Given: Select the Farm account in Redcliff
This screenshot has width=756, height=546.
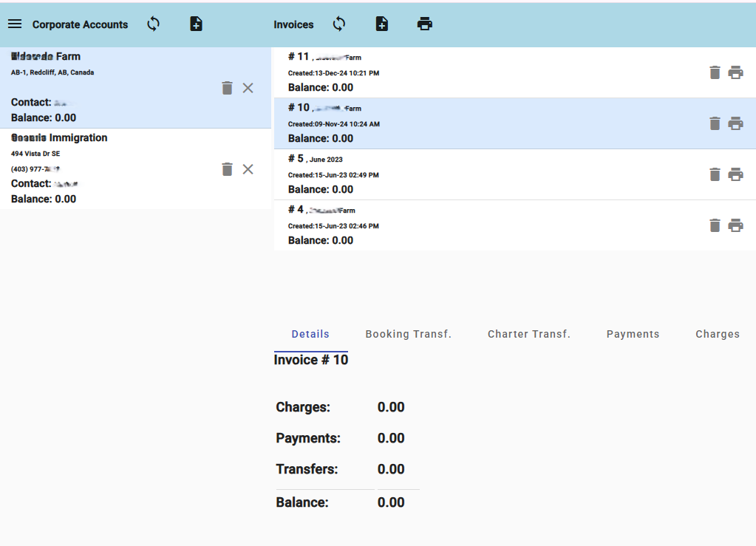Looking at the screenshot, I should 135,88.
